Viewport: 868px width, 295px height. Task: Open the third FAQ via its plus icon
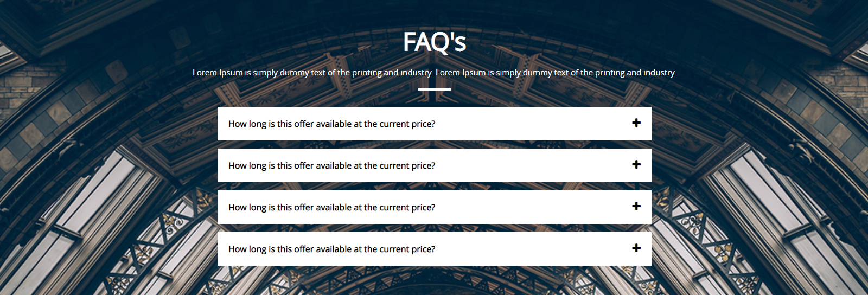[x=636, y=207]
